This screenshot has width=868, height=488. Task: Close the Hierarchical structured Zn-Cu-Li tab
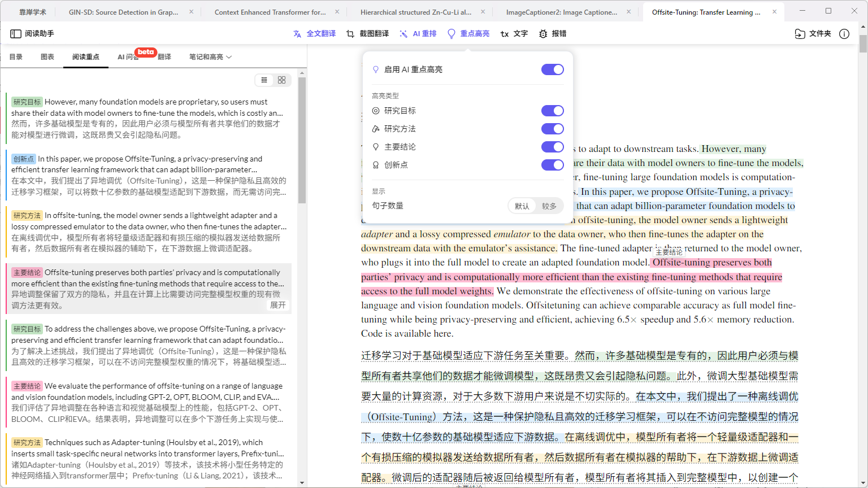coord(483,12)
